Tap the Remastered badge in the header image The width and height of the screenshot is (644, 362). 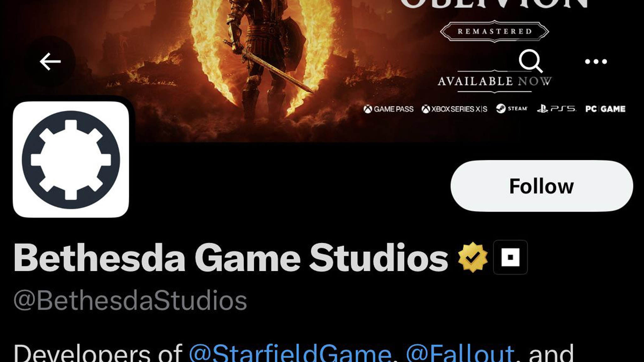[494, 31]
